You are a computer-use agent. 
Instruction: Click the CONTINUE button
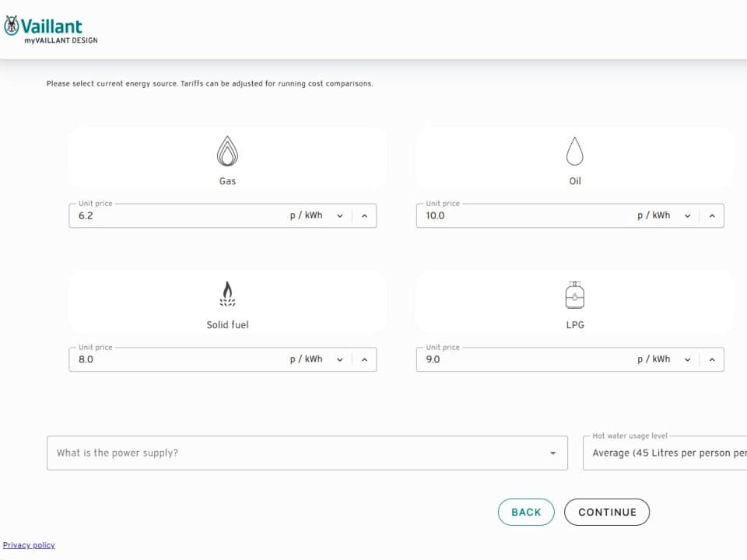coord(607,512)
